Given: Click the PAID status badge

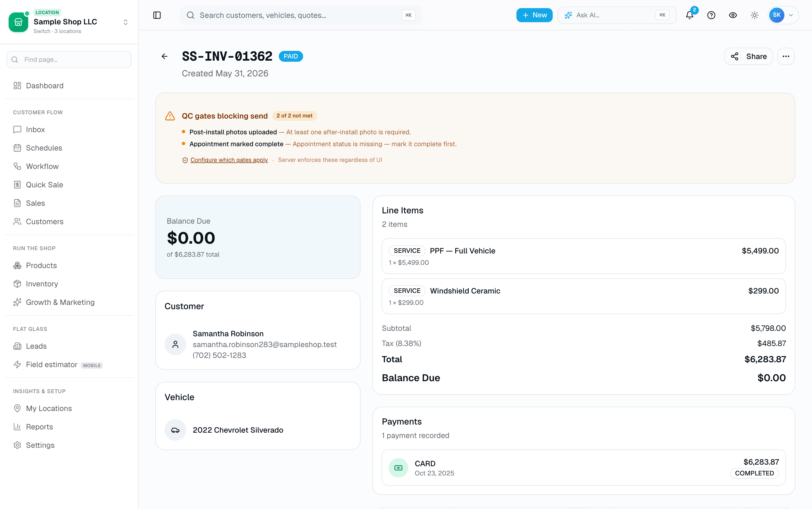Looking at the screenshot, I should (x=291, y=56).
